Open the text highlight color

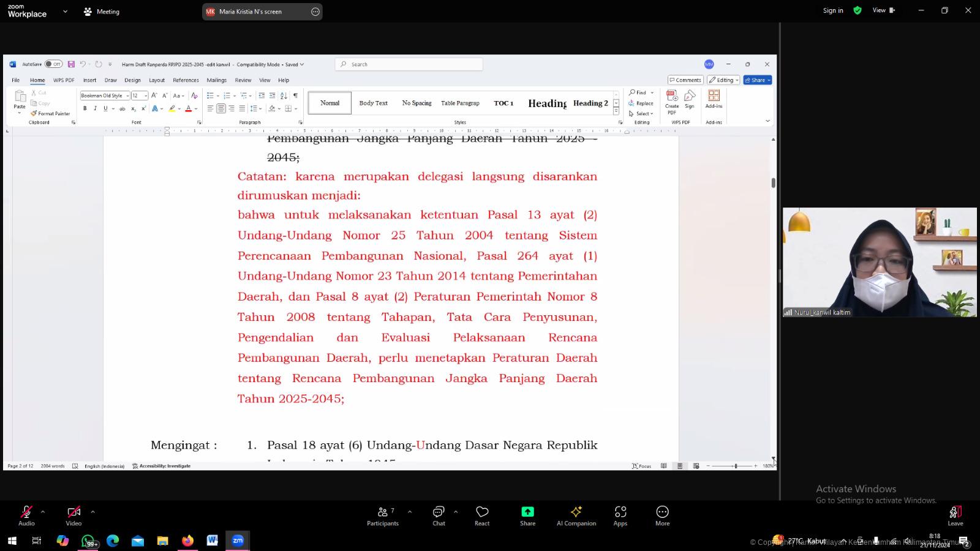click(x=172, y=108)
